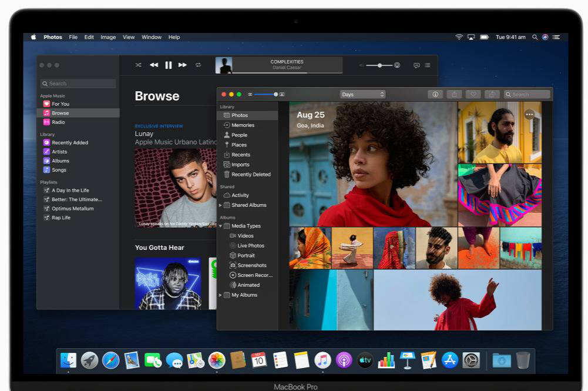Rotate the photo using the Photos toolbar
Screen dimensions: 588x391
pyautogui.click(x=492, y=95)
